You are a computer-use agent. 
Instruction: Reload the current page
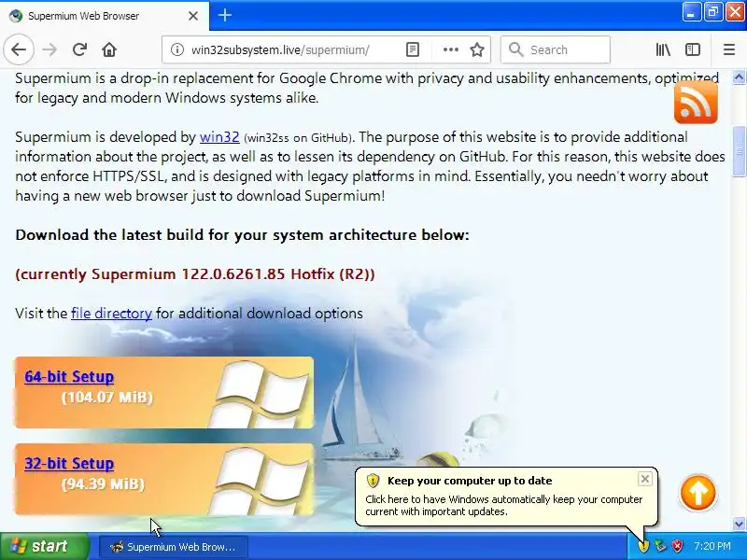(x=79, y=49)
